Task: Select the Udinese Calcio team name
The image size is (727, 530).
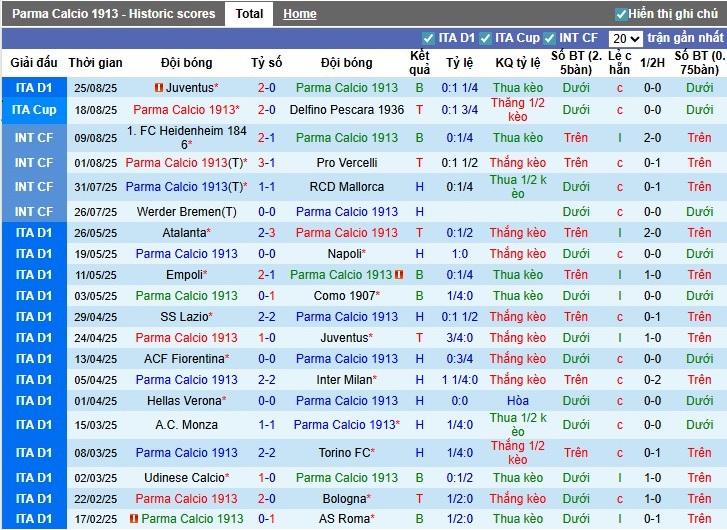Action: pos(185,478)
